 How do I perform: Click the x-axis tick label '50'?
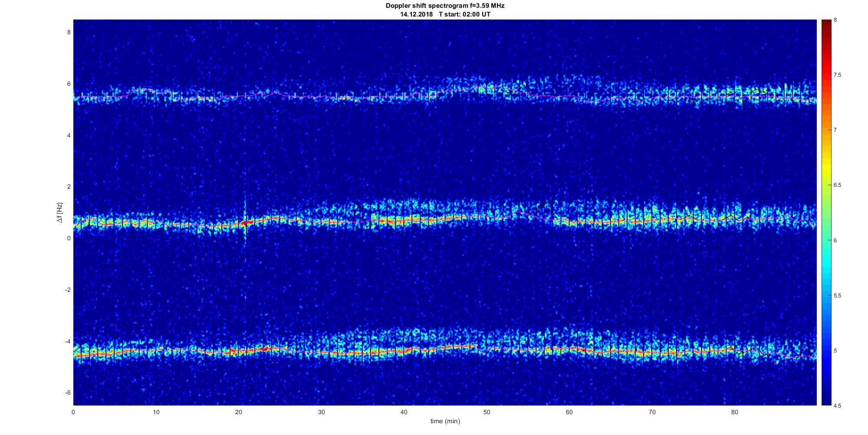point(487,412)
